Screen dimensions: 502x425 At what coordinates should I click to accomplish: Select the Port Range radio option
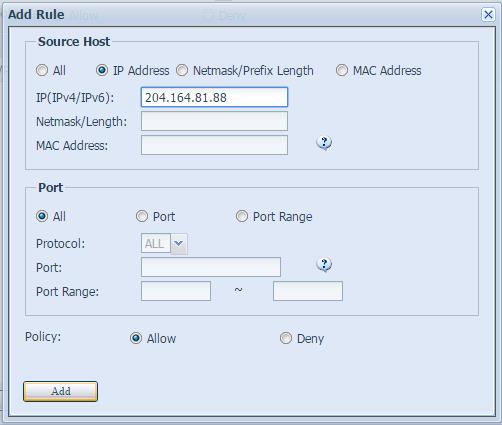pyautogui.click(x=242, y=216)
